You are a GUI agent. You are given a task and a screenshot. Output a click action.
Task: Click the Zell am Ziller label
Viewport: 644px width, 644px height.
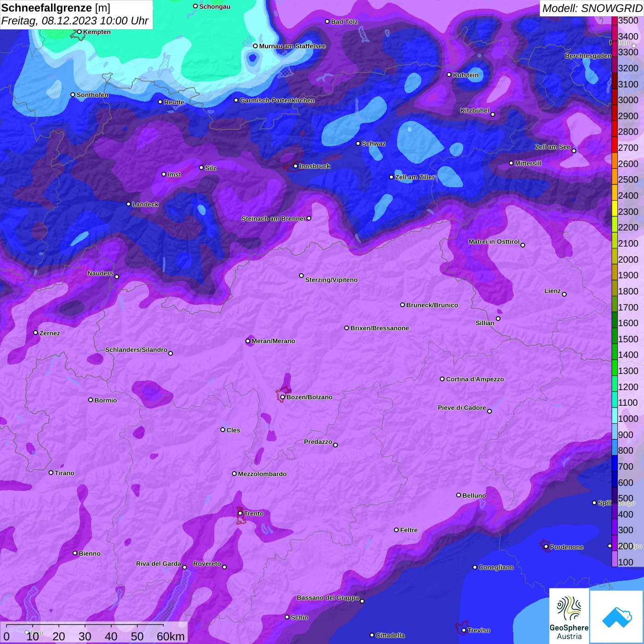coord(415,177)
